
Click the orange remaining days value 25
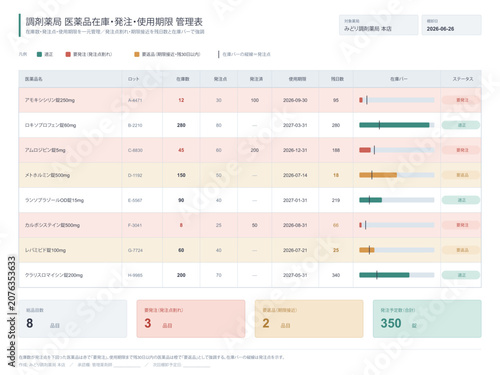[336, 250]
